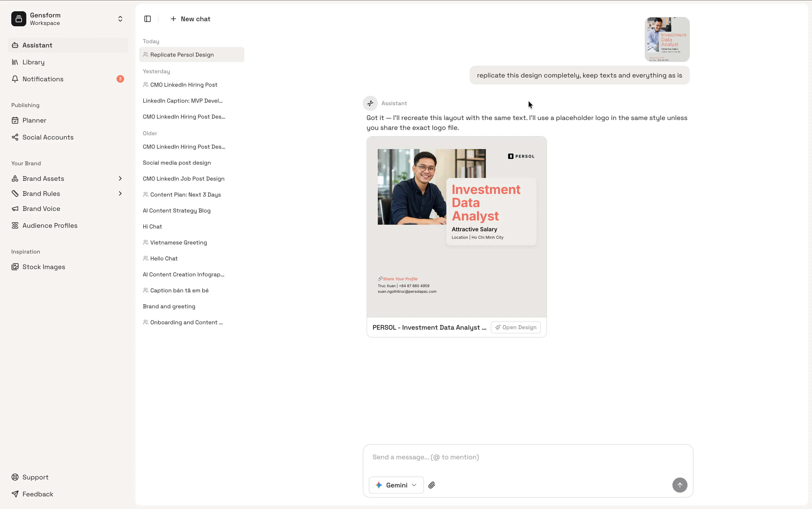Click the Brand Rules icon

pyautogui.click(x=15, y=193)
